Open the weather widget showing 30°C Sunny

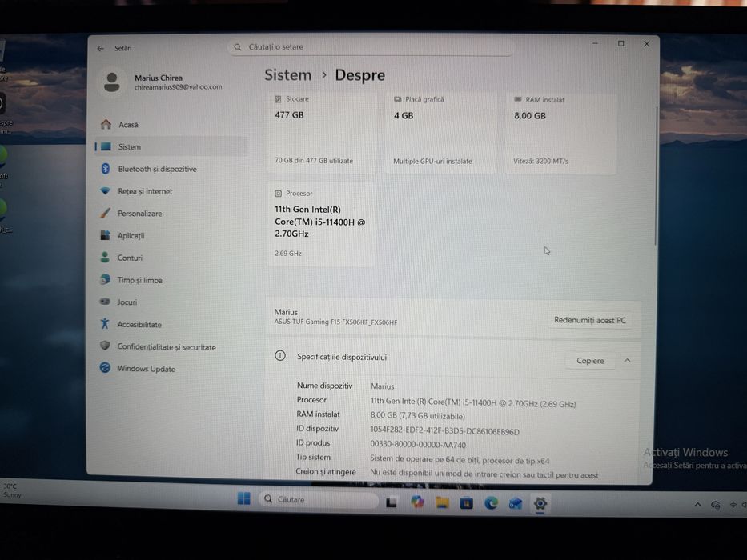tap(12, 490)
